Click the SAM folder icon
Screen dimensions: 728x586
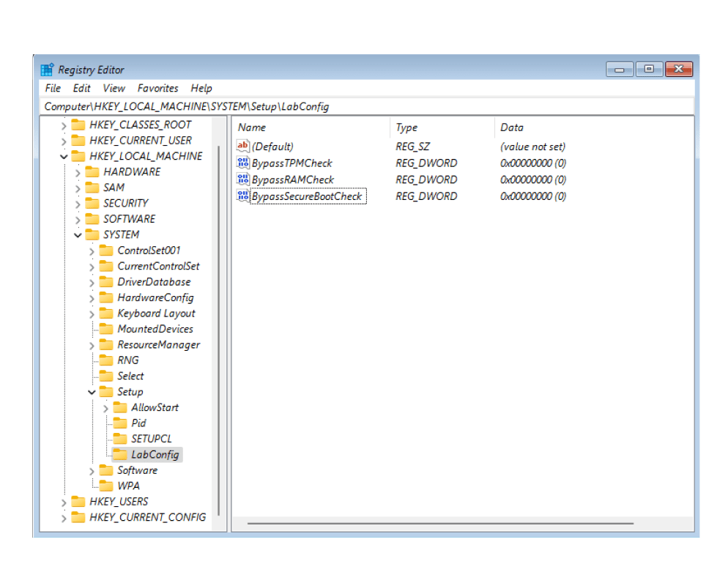[92, 188]
